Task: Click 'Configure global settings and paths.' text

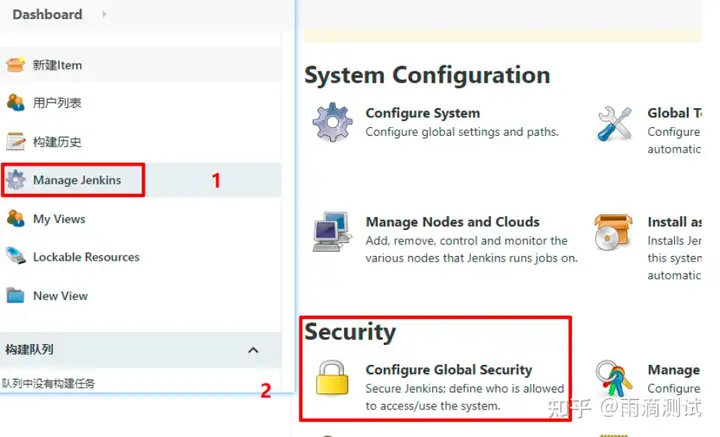Action: click(x=462, y=132)
